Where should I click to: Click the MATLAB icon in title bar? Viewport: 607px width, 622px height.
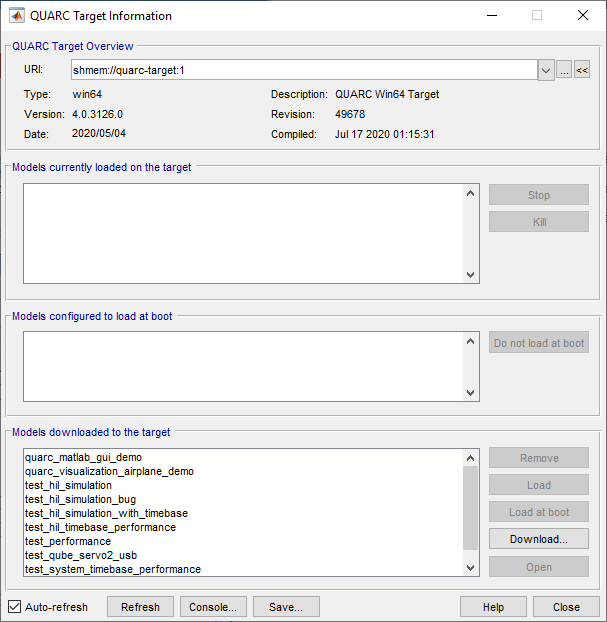17,16
